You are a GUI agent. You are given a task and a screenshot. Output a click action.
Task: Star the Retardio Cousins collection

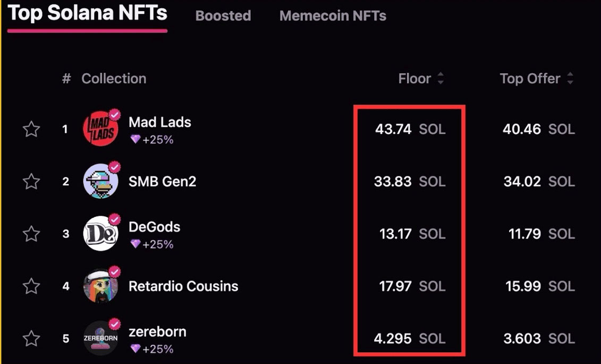[32, 286]
